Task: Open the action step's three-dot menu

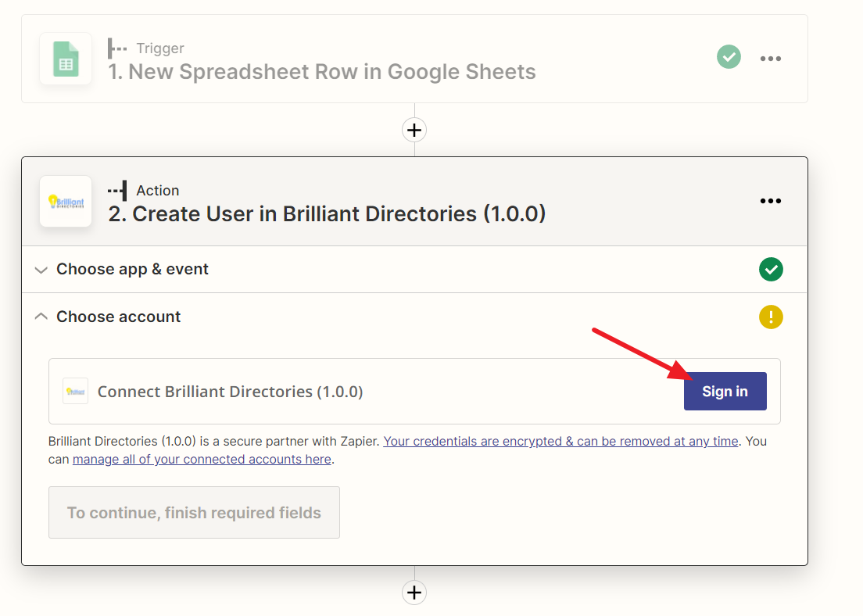Action: [x=770, y=201]
